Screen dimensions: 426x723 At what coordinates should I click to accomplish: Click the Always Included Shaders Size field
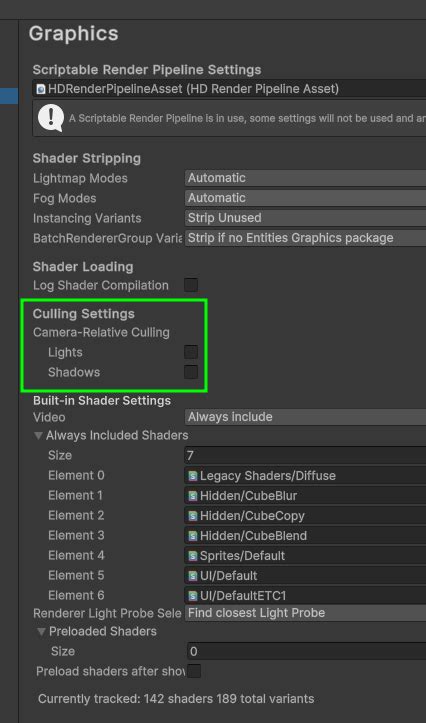[x=305, y=456]
